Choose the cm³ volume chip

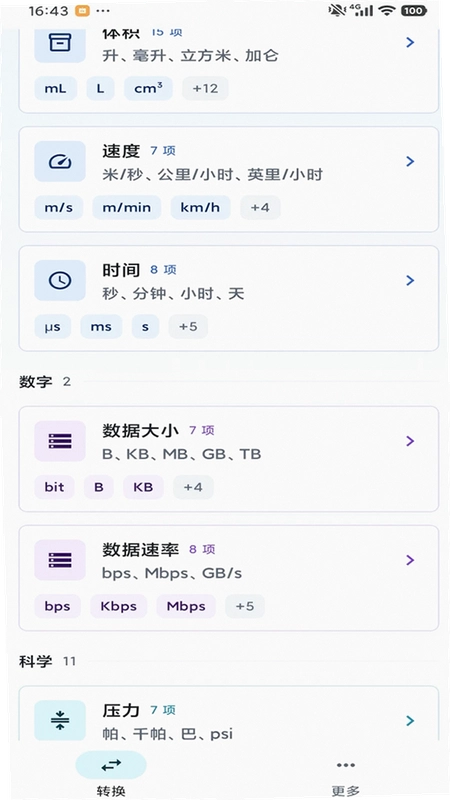point(148,88)
